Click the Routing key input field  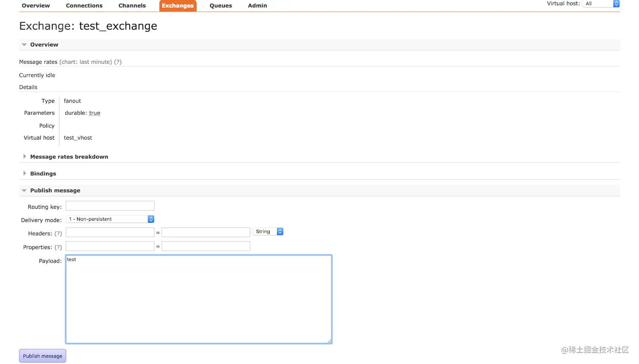[110, 206]
